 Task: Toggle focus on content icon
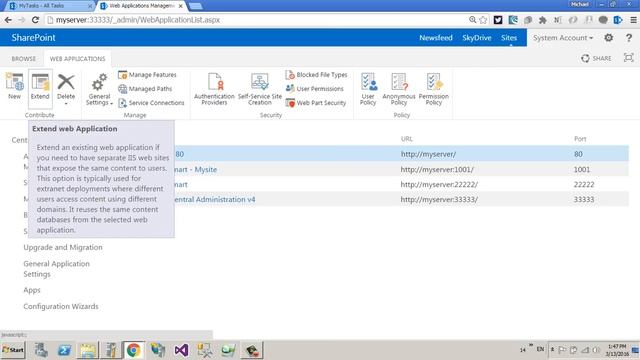click(629, 58)
